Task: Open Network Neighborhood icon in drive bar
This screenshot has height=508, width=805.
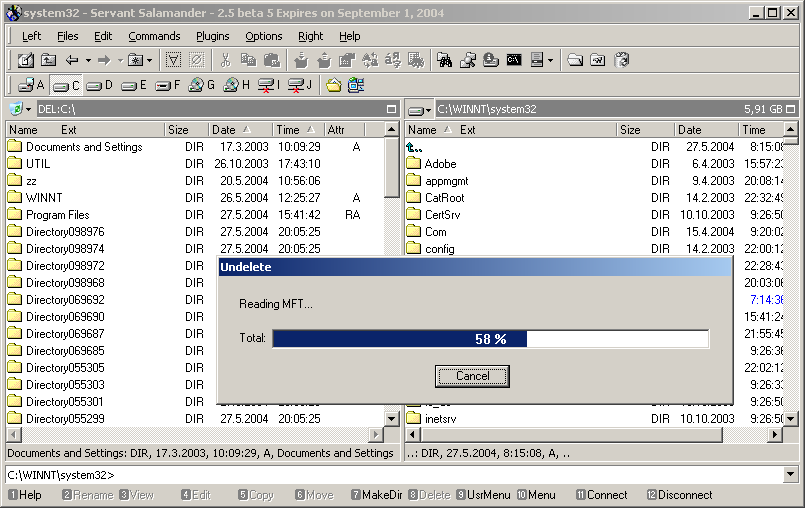Action: coord(356,85)
